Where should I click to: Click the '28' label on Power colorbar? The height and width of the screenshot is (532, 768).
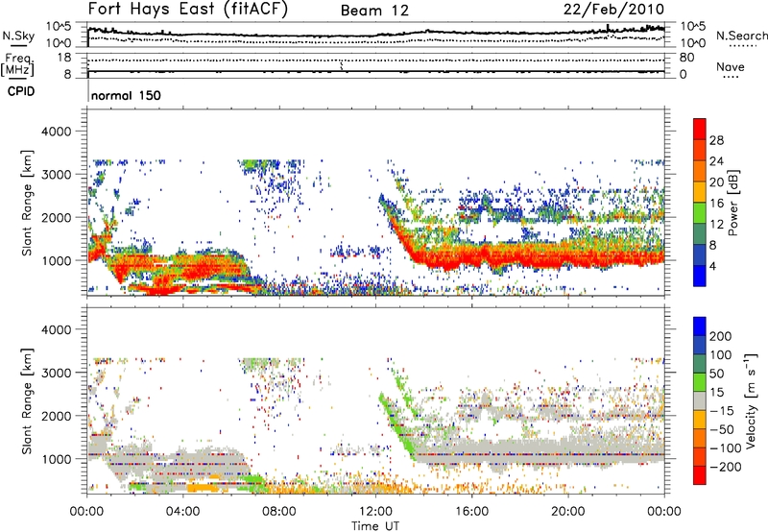(716, 140)
